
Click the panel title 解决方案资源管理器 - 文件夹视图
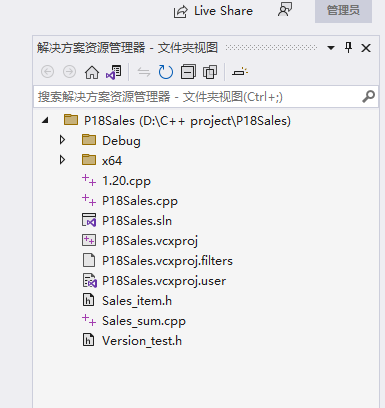click(127, 48)
